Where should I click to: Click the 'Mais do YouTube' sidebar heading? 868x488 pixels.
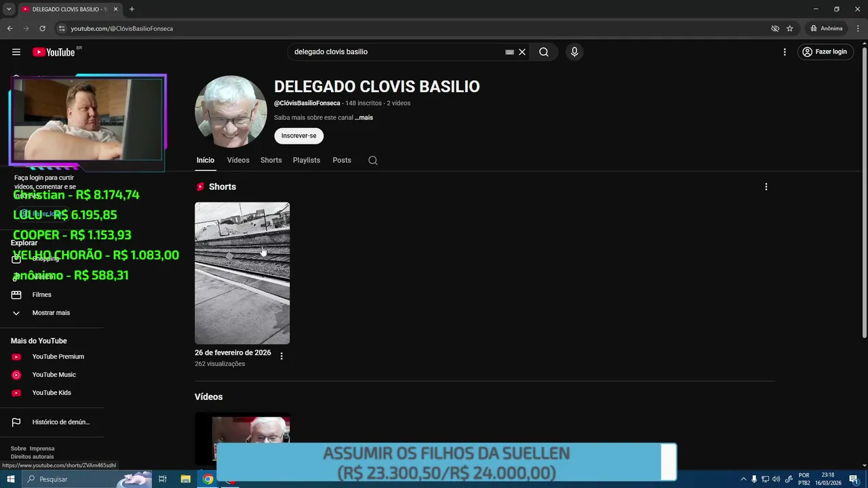pyautogui.click(x=39, y=341)
